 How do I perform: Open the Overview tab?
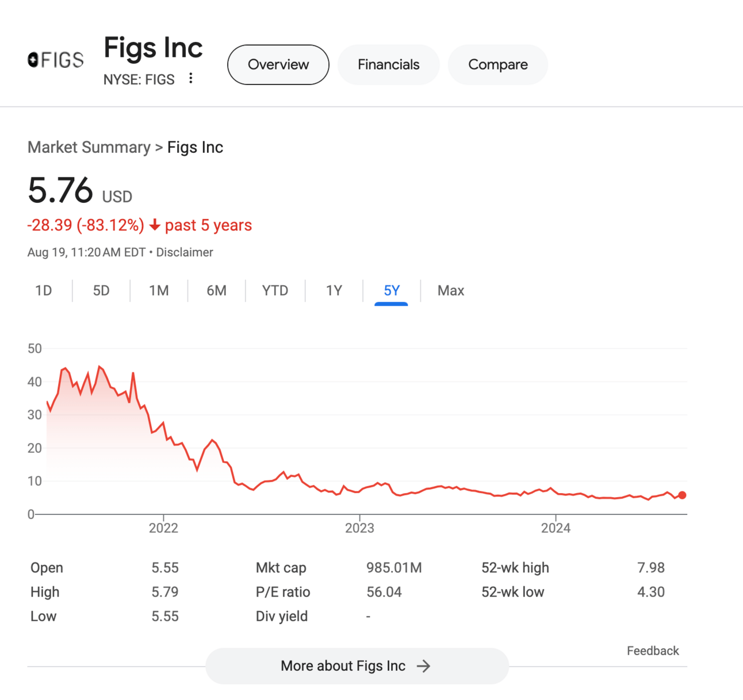pos(278,64)
